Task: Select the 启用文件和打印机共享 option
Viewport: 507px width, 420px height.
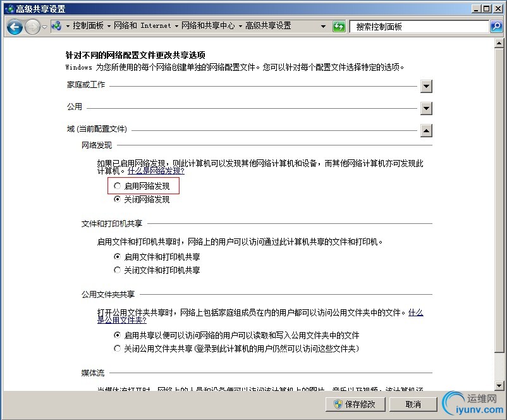Action: point(117,257)
